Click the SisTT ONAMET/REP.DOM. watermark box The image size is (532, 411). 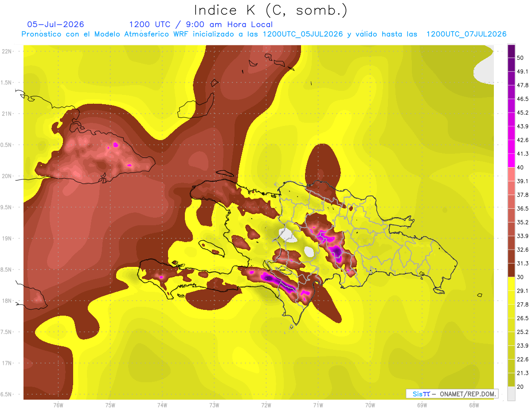(452, 394)
